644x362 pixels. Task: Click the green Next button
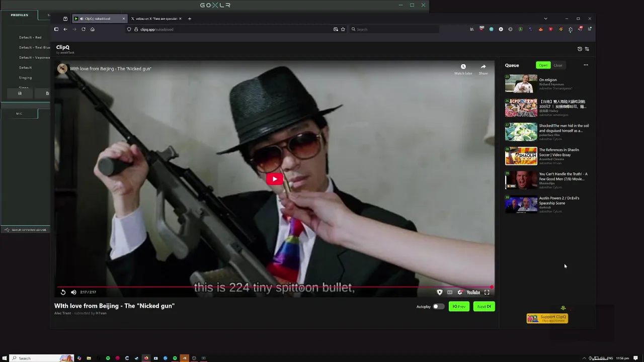pyautogui.click(x=484, y=307)
